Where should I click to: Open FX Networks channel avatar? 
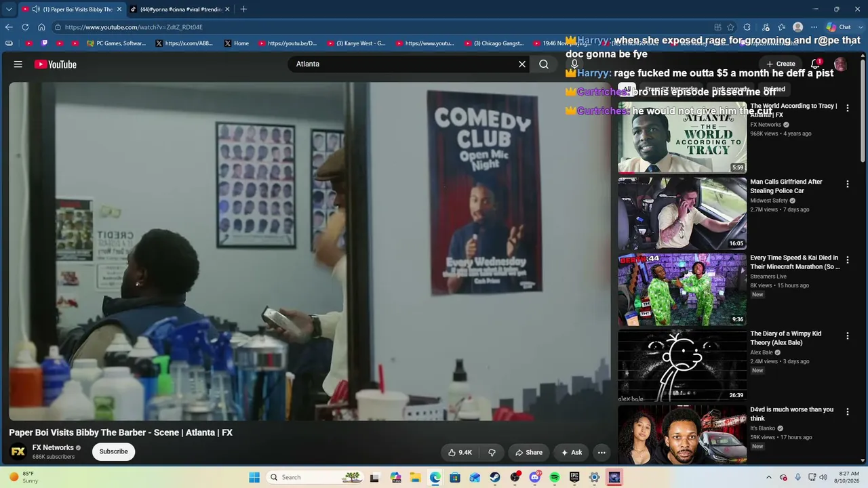(18, 451)
